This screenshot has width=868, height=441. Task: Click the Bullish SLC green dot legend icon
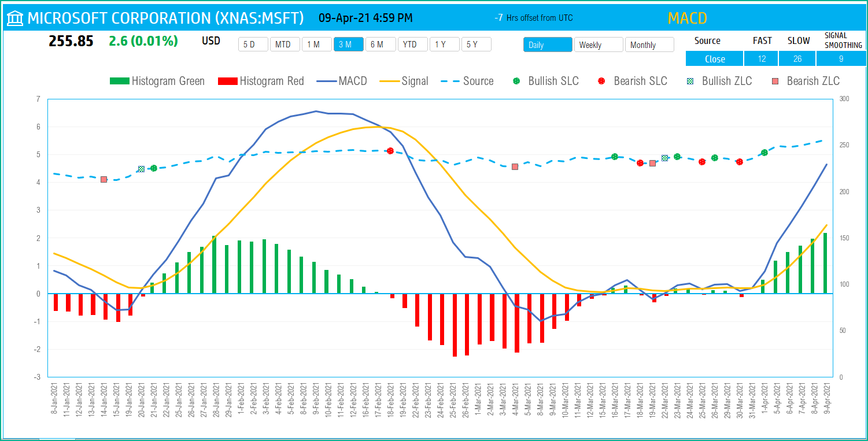(x=516, y=81)
